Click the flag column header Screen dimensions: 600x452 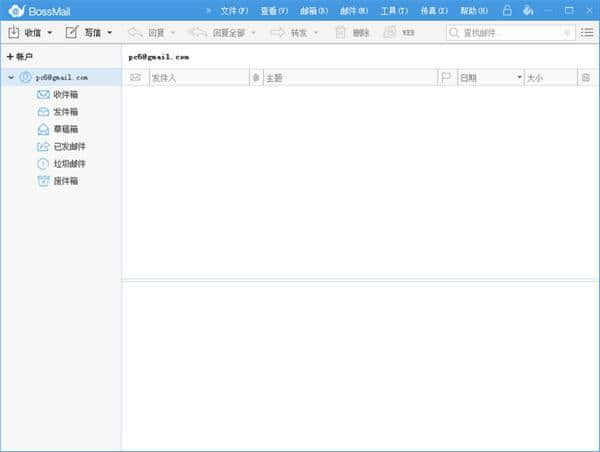[x=446, y=77]
